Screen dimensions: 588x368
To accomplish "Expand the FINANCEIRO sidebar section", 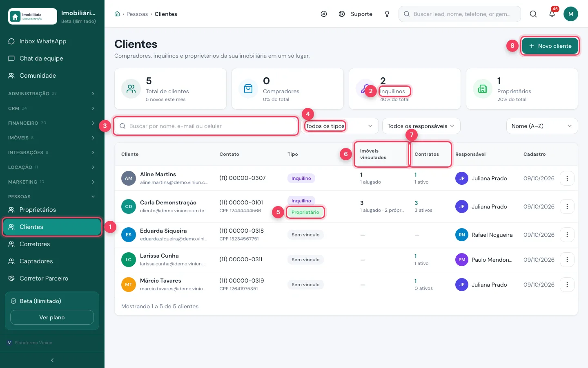I will tap(52, 123).
